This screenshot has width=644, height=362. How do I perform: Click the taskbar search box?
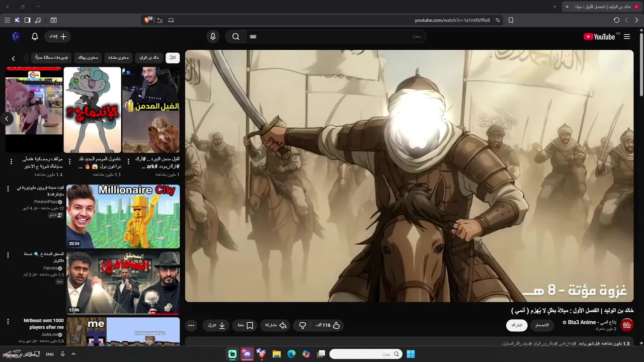[x=366, y=354]
